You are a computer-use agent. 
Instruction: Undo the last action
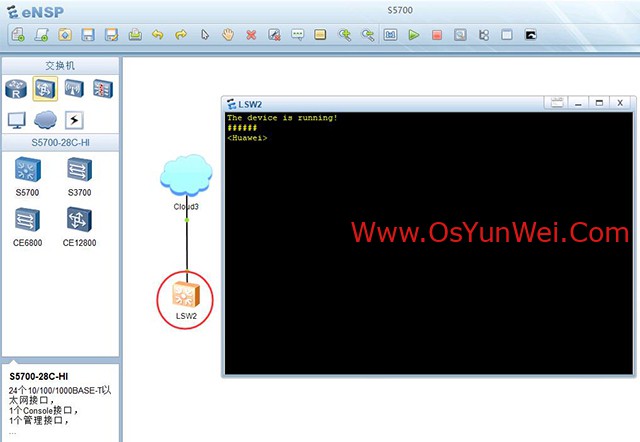point(158,35)
